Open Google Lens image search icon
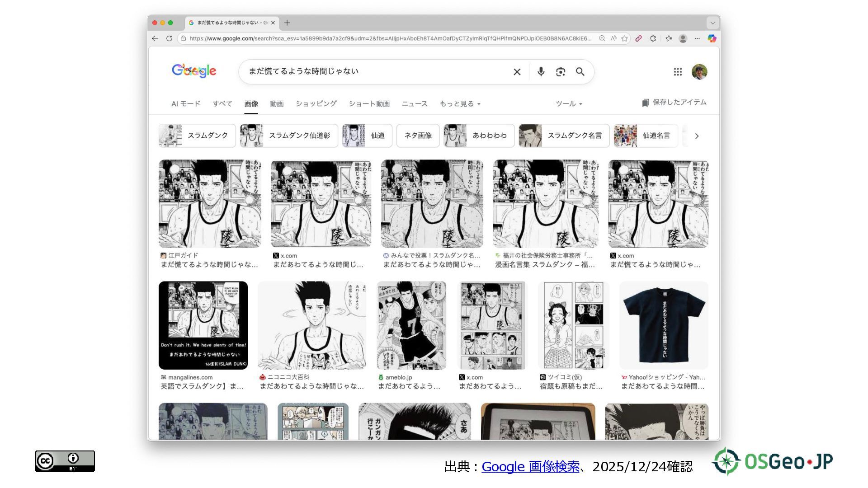Screen dimensions: 868x488 click(x=561, y=72)
